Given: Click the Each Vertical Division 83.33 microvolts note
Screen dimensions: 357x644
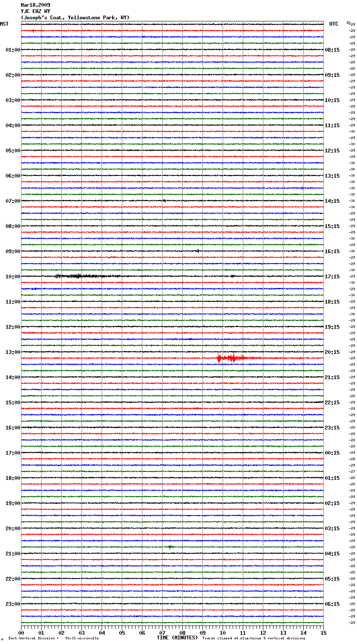Looking at the screenshot, I should (x=53, y=639).
